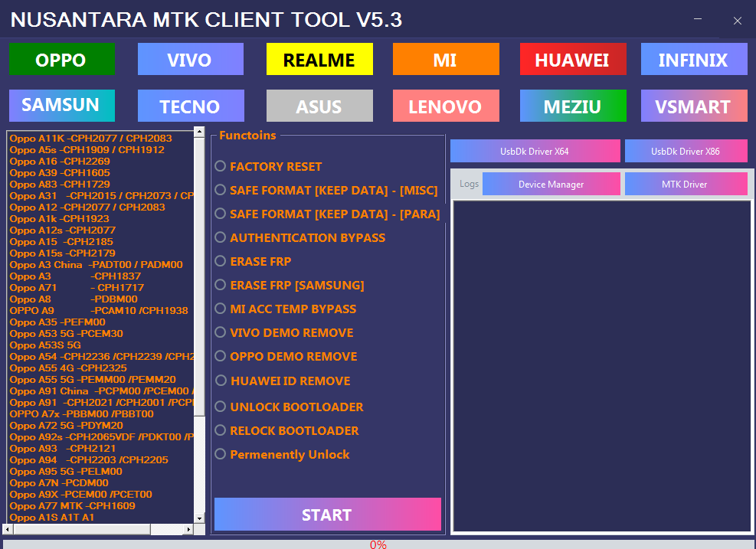This screenshot has height=549, width=756.
Task: Select Oppo A1k -CPH1923 model
Action: [x=59, y=219]
